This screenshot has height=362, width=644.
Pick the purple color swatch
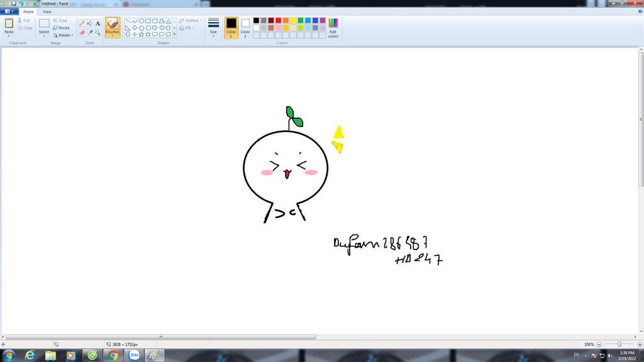pyautogui.click(x=323, y=21)
